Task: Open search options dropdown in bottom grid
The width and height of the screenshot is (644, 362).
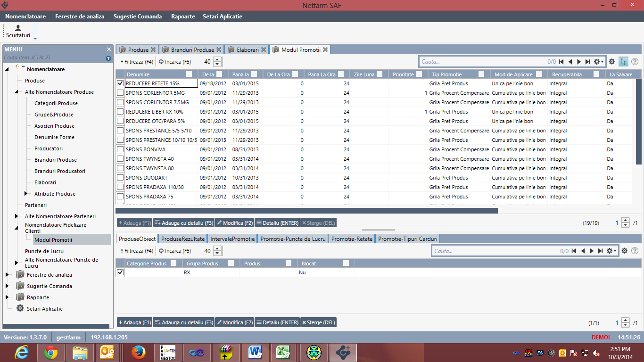Action: [x=612, y=251]
